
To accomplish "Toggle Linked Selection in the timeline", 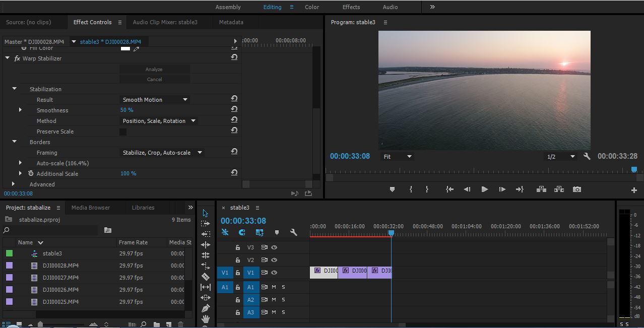I will pyautogui.click(x=260, y=232).
